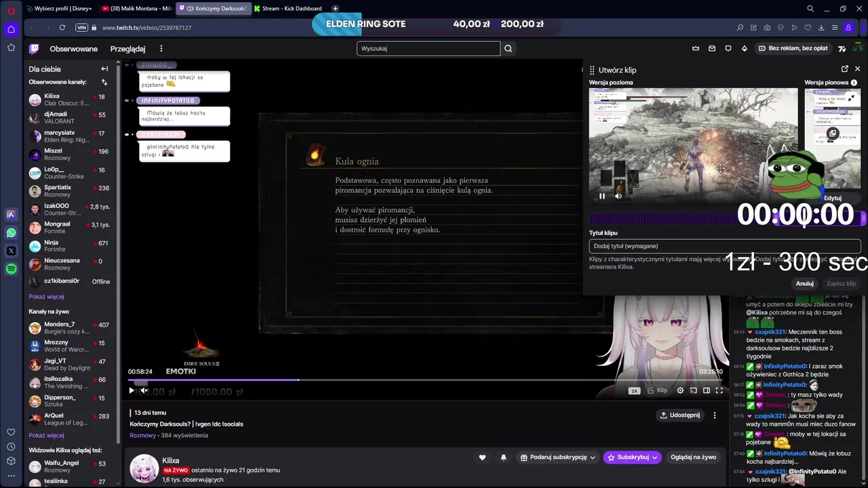The image size is (868, 488).
Task: Open Opera downloads icon
Action: coord(821,28)
